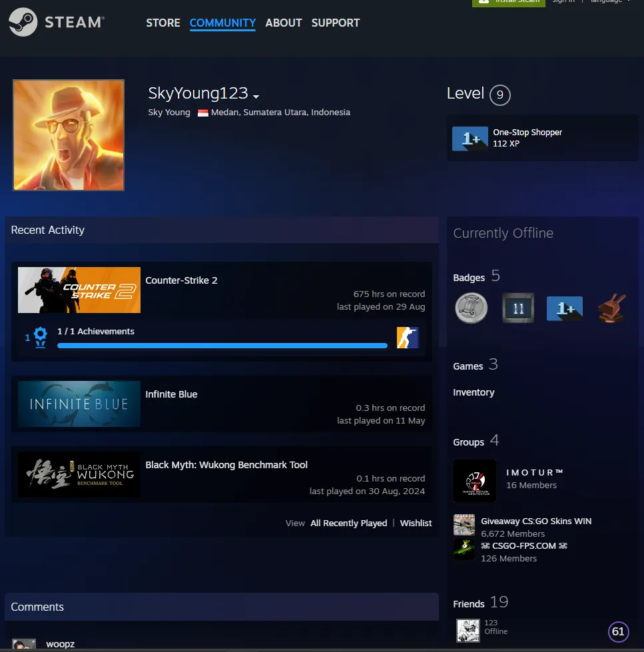The width and height of the screenshot is (644, 652).
Task: Click the bronze trophy badge icon
Action: tap(611, 308)
